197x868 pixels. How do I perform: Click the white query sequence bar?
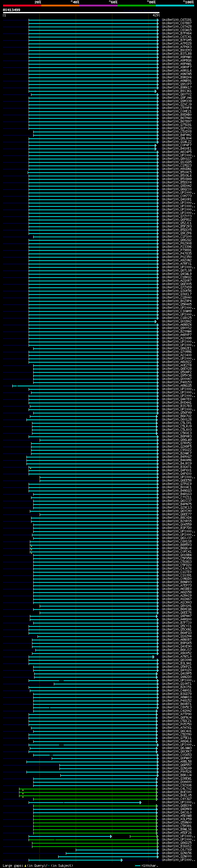pyautogui.click(x=81, y=12)
